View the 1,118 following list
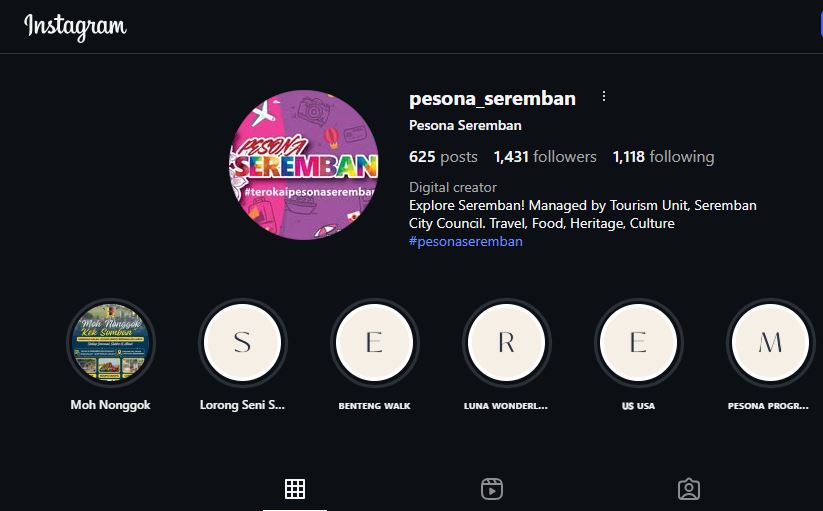This screenshot has height=511, width=823. (663, 157)
